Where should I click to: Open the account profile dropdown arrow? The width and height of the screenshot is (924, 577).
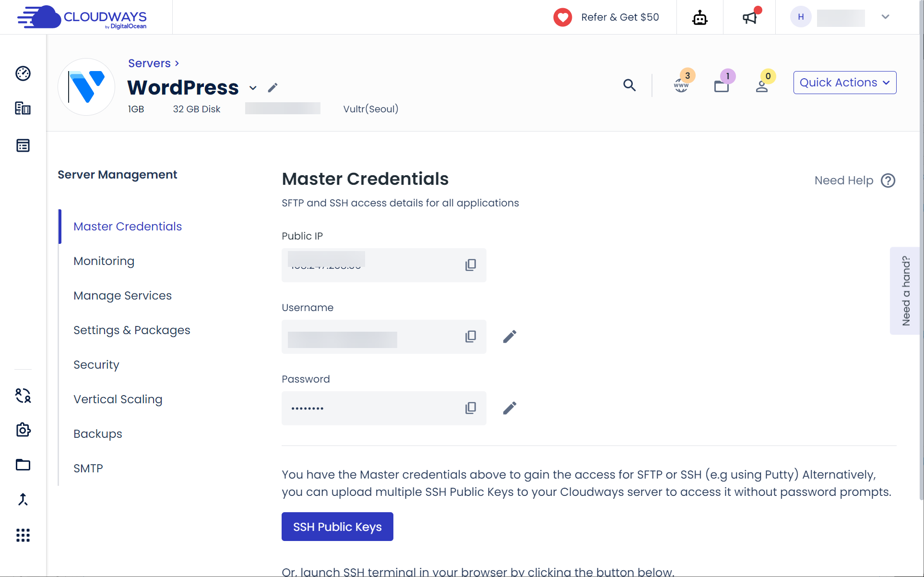885,17
